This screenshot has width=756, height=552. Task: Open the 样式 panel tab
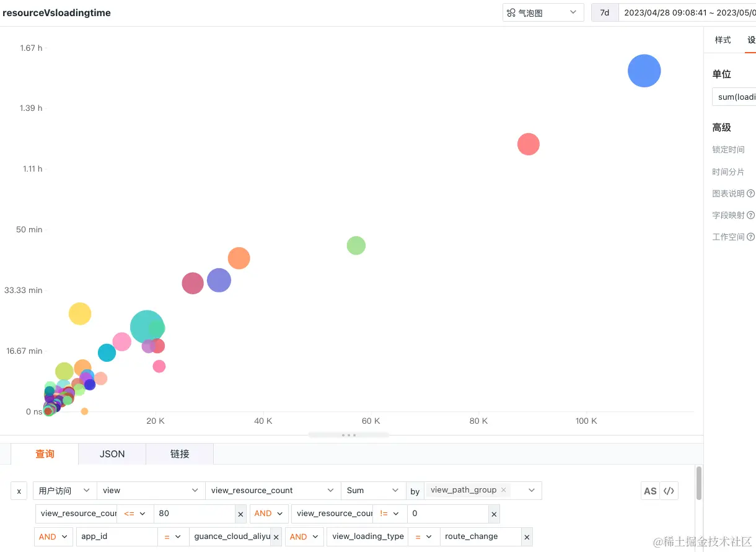click(x=723, y=40)
